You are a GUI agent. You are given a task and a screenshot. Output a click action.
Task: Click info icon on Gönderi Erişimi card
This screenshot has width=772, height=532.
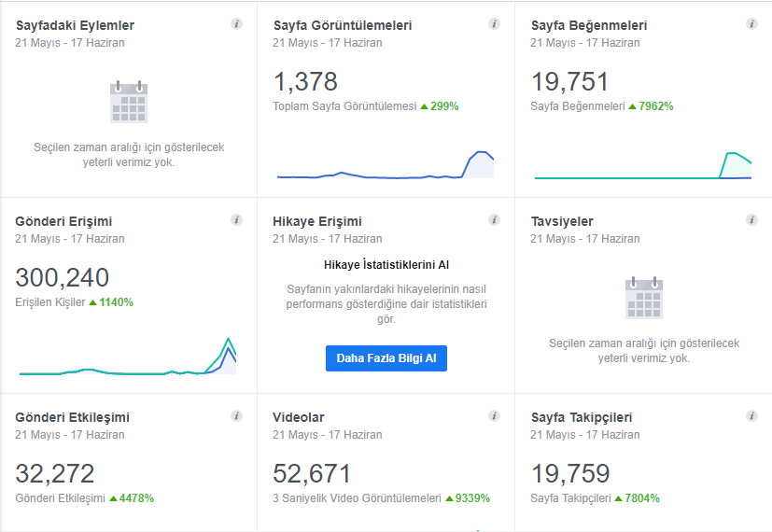237,220
